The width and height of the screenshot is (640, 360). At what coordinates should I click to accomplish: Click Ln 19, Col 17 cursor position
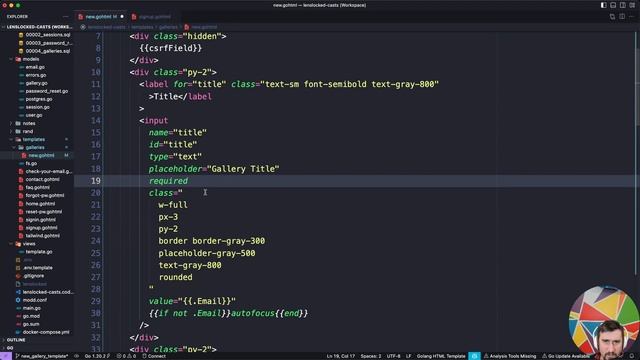(341, 356)
